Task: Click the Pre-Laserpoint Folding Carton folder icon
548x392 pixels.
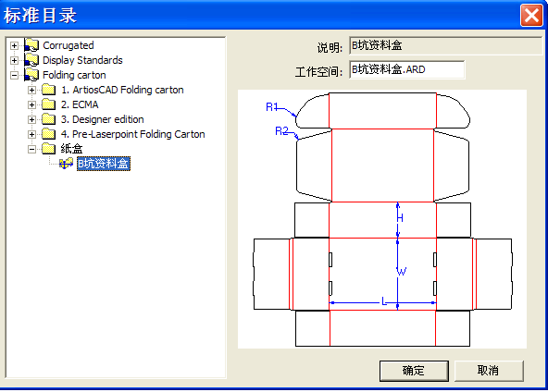Action: pyautogui.click(x=48, y=134)
